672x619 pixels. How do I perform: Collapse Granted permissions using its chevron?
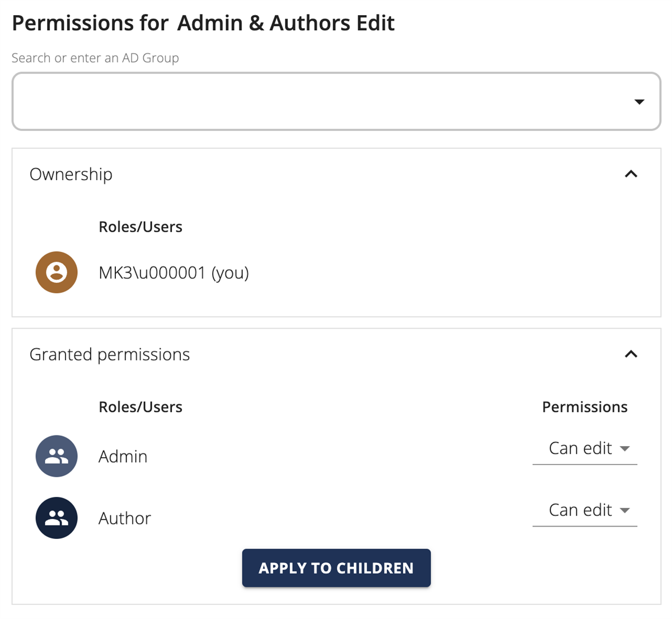(631, 354)
